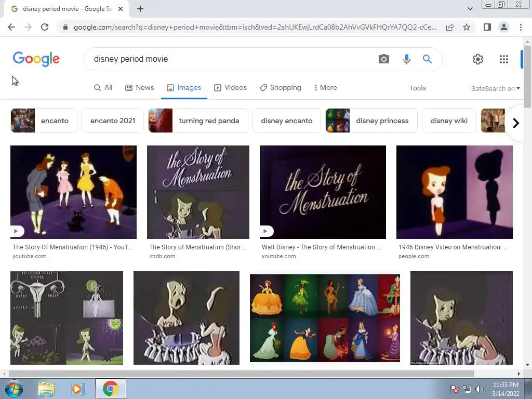This screenshot has height=399, width=532.
Task: Open a new browser tab
Action: [140, 9]
